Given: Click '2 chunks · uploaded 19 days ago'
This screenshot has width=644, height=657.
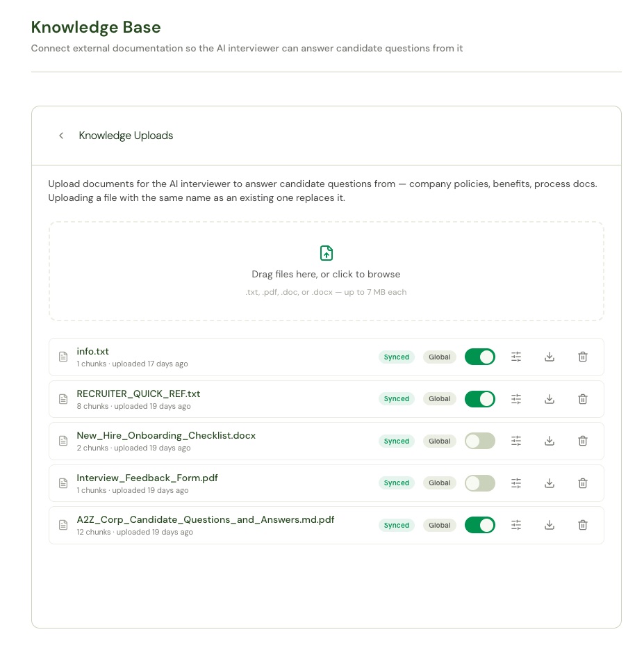Looking at the screenshot, I should tap(133, 448).
